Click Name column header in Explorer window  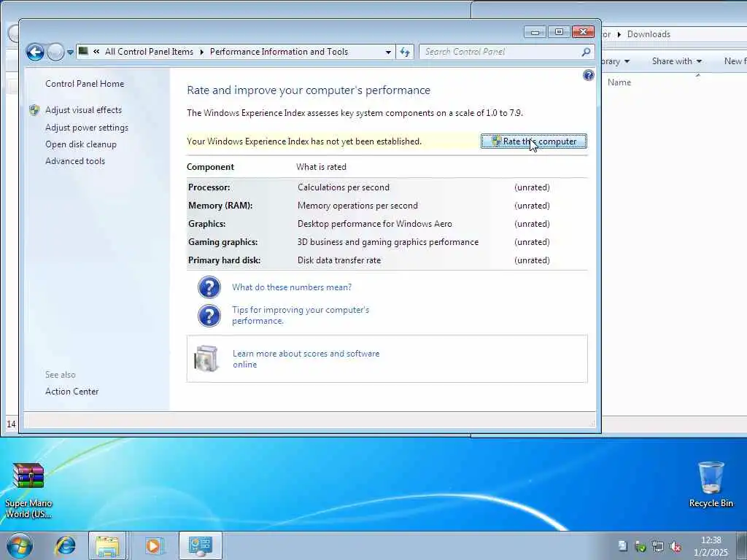point(619,82)
